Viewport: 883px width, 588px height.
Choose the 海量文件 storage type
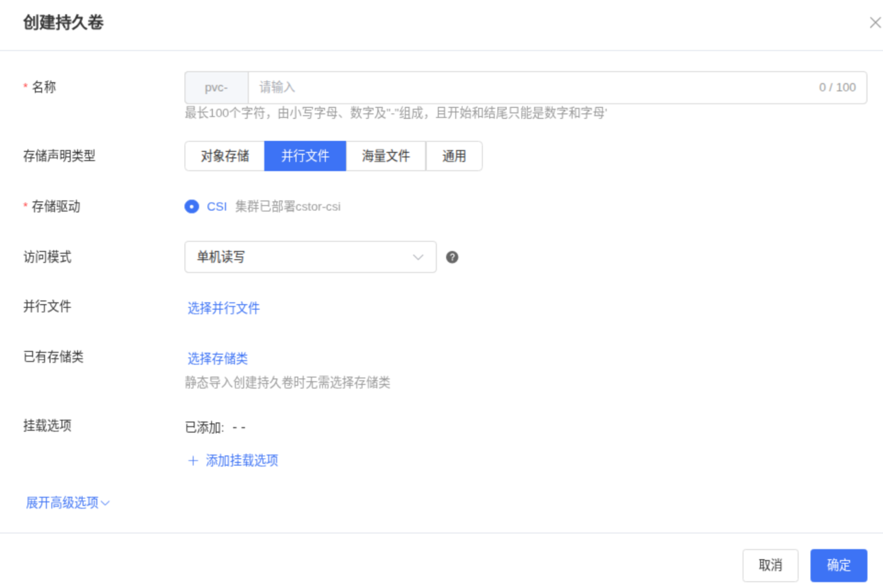(x=386, y=156)
